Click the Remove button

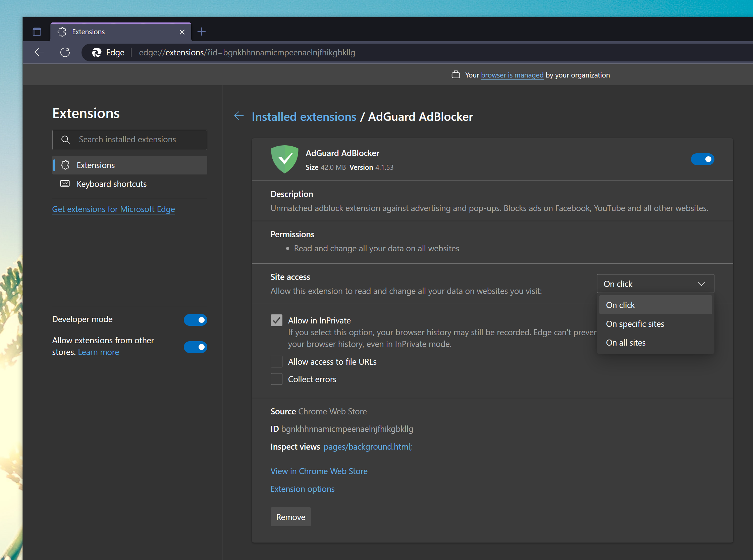(290, 517)
